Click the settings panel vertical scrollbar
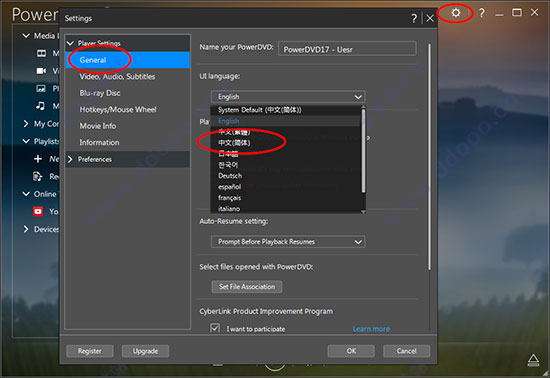 (x=429, y=157)
